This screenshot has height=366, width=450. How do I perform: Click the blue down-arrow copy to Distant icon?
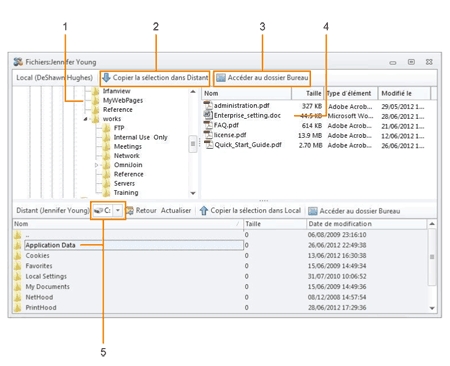coord(106,78)
